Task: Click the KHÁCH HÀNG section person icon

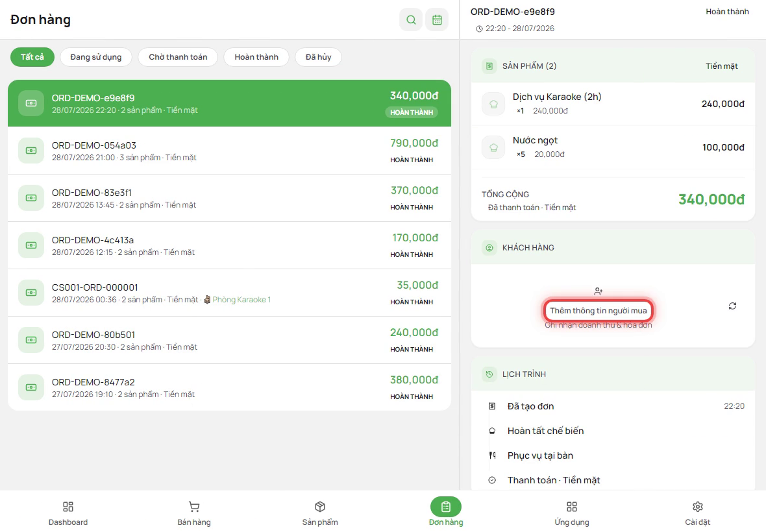Action: 489,247
